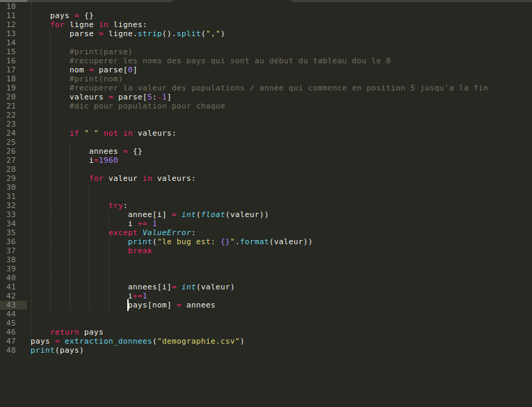Click the 'pays = {}' line of code
This screenshot has width=532, height=407.
pyautogui.click(x=72, y=15)
